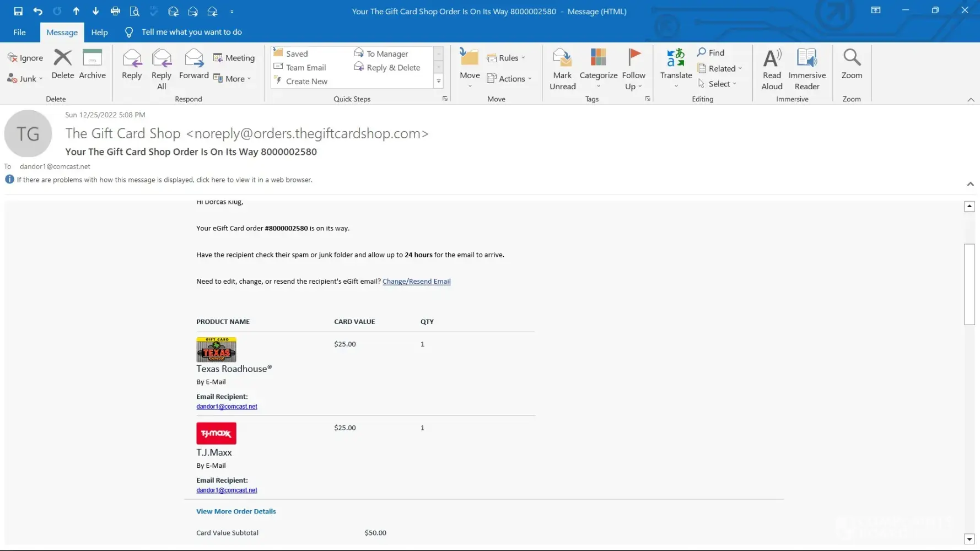Click the message vertical scrollbar thumb
The height and width of the screenshot is (551, 980).
point(969,284)
